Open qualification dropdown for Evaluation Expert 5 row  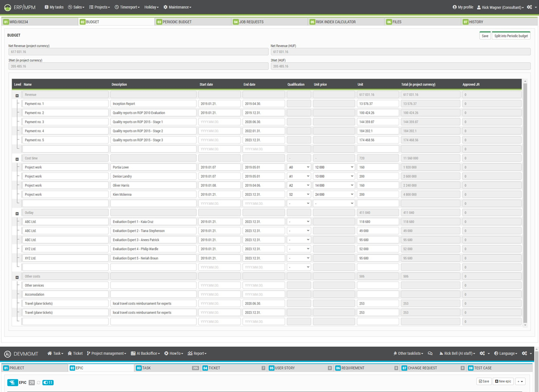299,258
